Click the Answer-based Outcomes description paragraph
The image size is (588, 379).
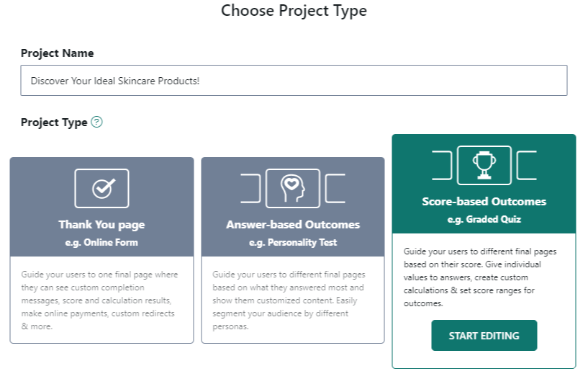292,300
